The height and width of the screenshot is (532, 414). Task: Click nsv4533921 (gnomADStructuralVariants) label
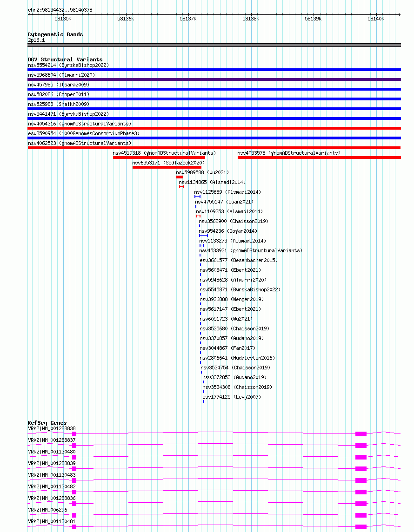pyautogui.click(x=251, y=251)
